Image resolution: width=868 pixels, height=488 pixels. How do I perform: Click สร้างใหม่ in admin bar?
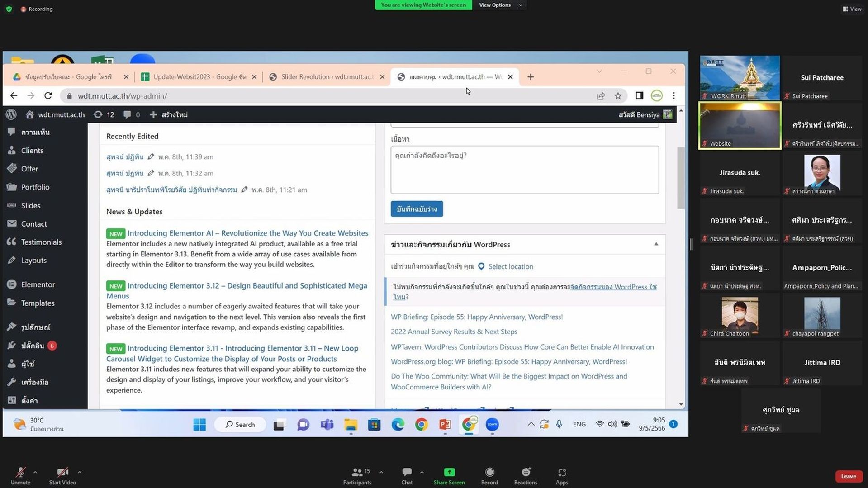pyautogui.click(x=168, y=114)
